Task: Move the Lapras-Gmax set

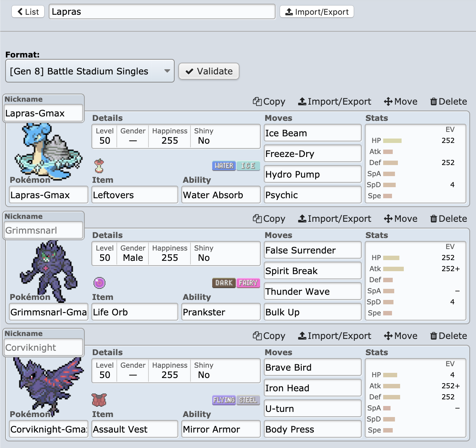Action: tap(400, 102)
